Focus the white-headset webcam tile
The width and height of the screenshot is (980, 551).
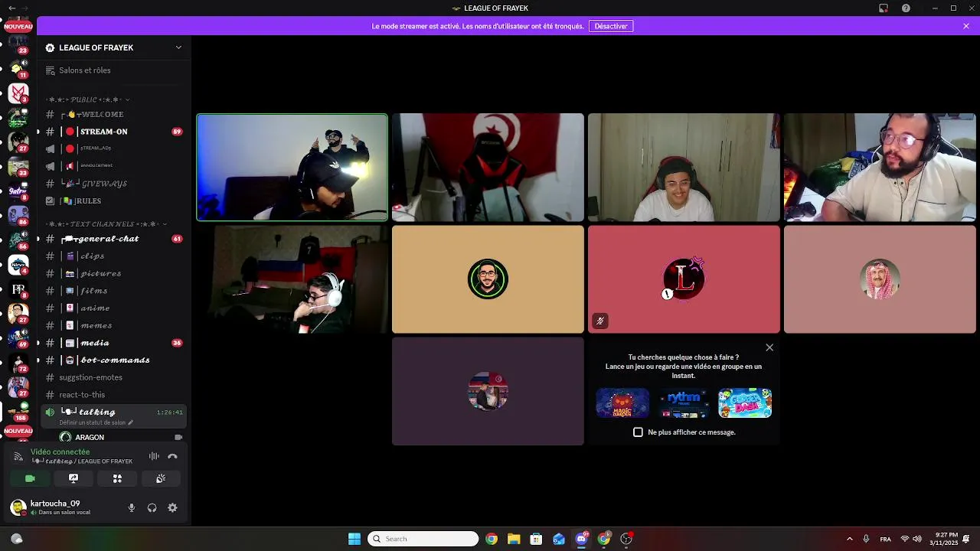292,279
